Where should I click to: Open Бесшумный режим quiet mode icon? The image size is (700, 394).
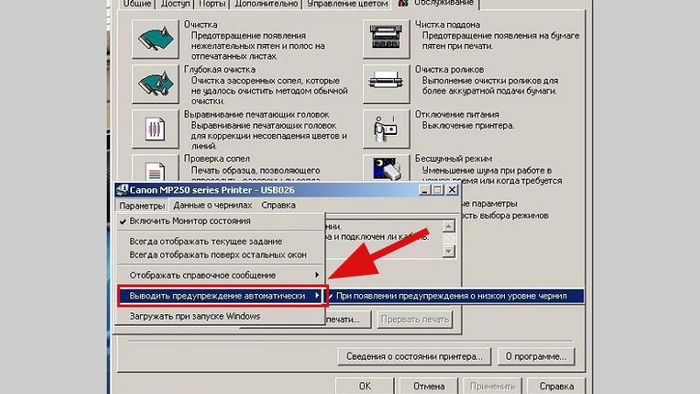point(386,168)
